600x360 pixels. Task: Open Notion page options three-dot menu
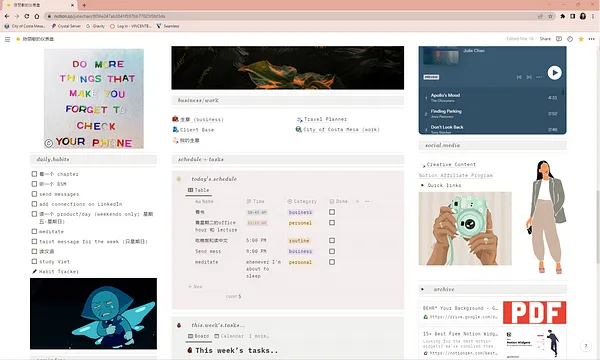[592, 39]
